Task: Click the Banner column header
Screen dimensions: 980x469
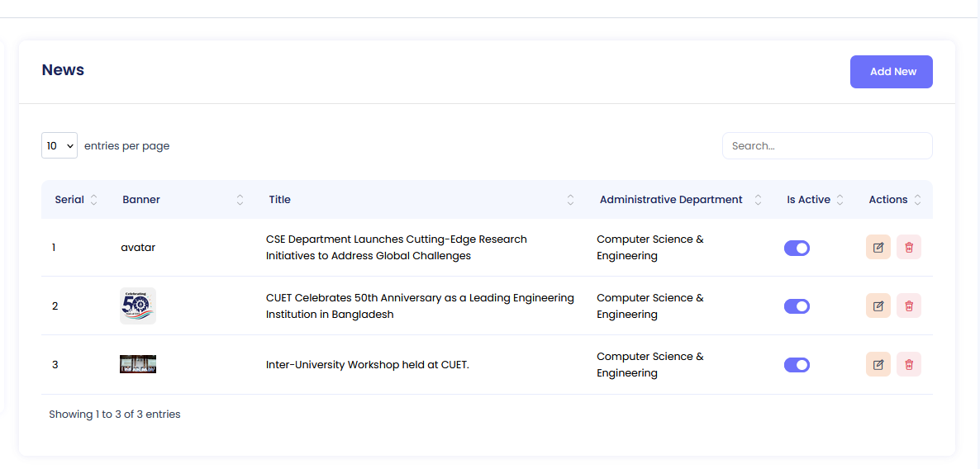Action: [x=141, y=200]
